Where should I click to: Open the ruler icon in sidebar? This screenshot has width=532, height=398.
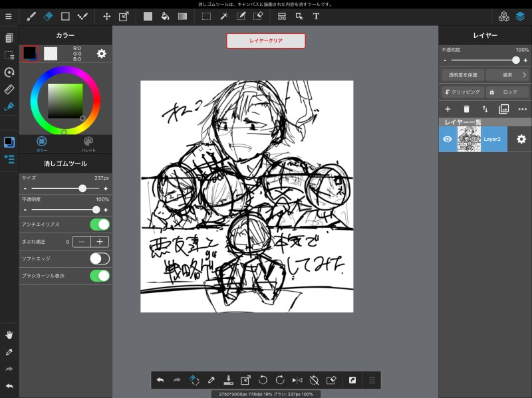point(9,89)
